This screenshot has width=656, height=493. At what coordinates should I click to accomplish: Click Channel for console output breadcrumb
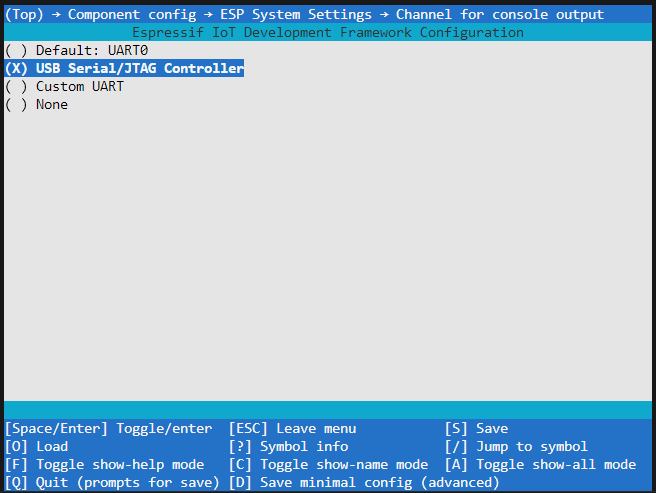pyautogui.click(x=499, y=15)
